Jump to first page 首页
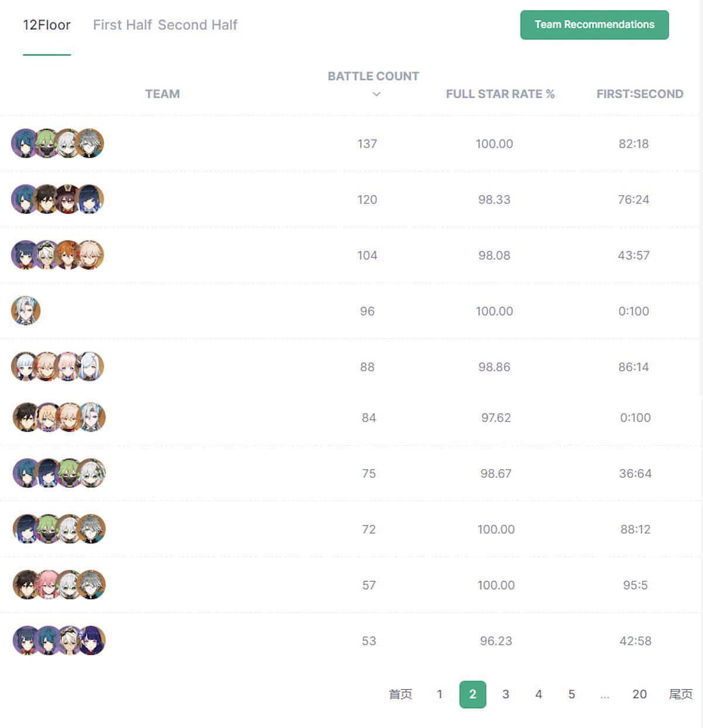 [401, 694]
